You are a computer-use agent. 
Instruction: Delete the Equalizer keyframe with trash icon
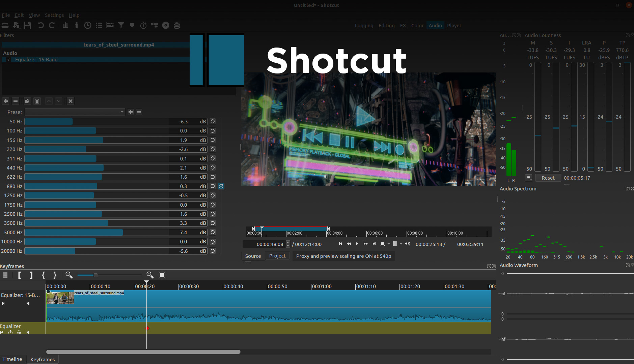(x=19, y=332)
